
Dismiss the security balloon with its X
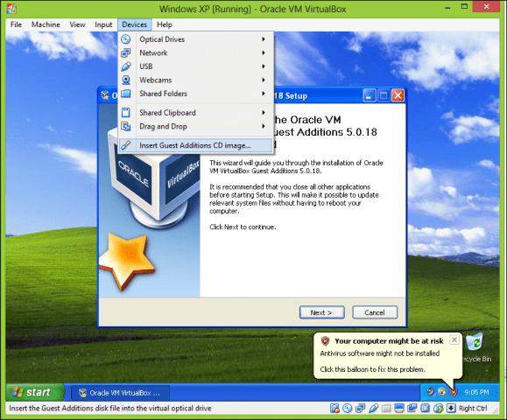tap(454, 339)
